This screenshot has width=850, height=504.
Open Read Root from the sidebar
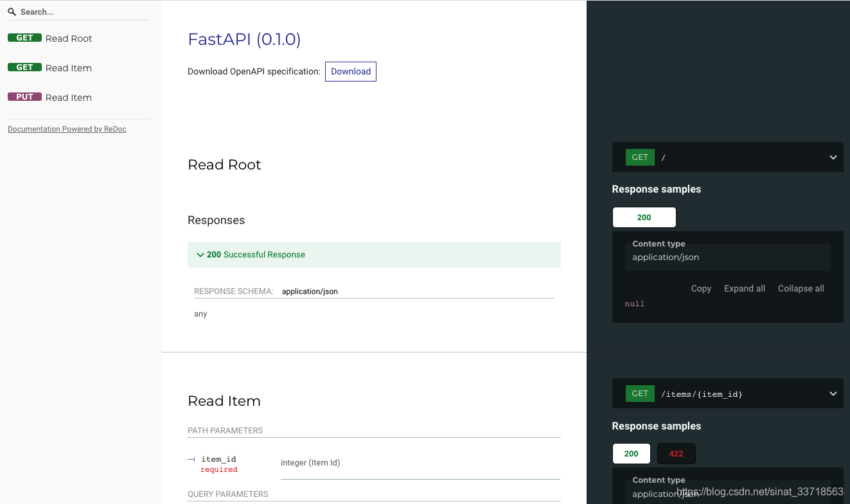pos(68,38)
